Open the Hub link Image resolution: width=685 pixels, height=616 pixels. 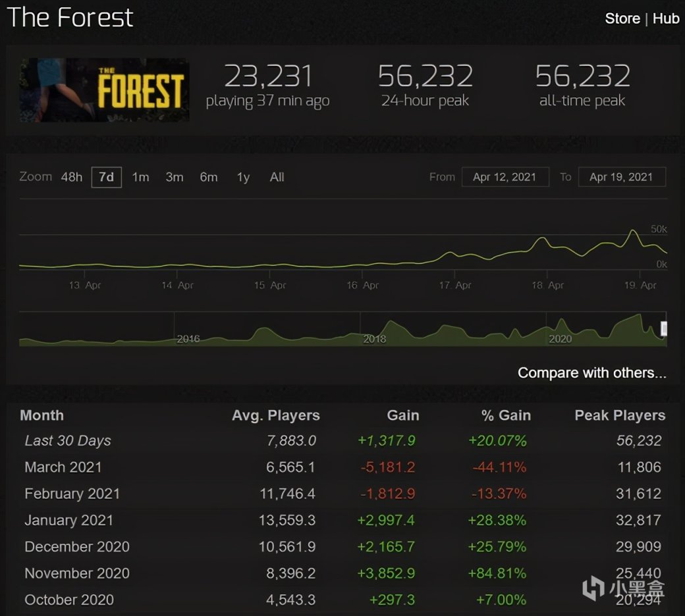pyautogui.click(x=666, y=18)
